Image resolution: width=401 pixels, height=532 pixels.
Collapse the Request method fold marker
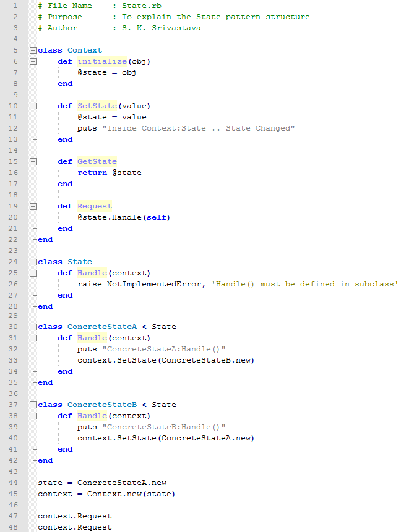[33, 206]
